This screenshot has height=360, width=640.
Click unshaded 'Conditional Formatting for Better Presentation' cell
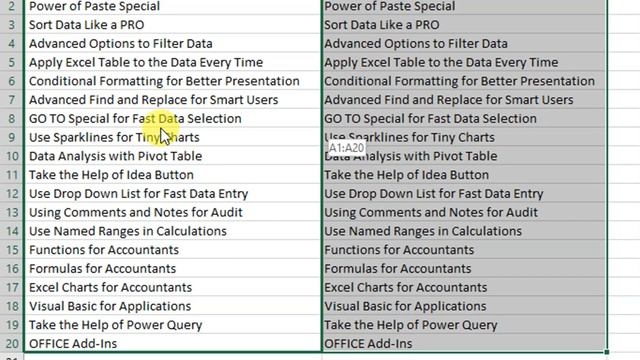(x=173, y=81)
